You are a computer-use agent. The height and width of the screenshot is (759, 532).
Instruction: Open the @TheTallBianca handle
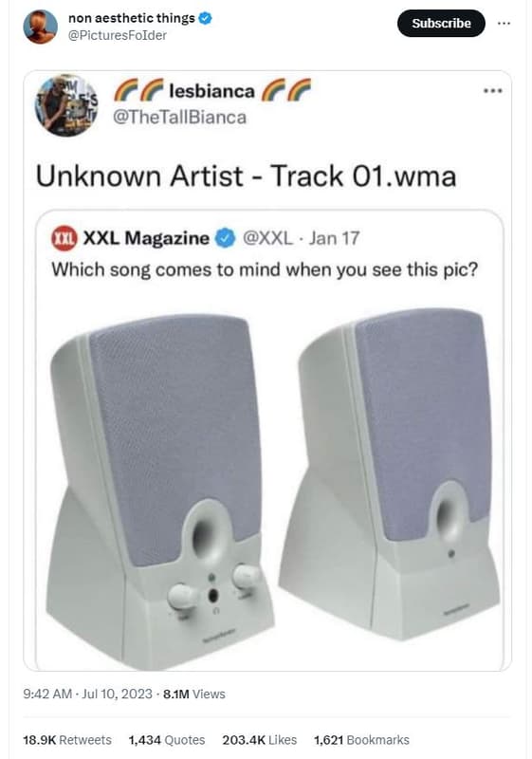click(179, 117)
